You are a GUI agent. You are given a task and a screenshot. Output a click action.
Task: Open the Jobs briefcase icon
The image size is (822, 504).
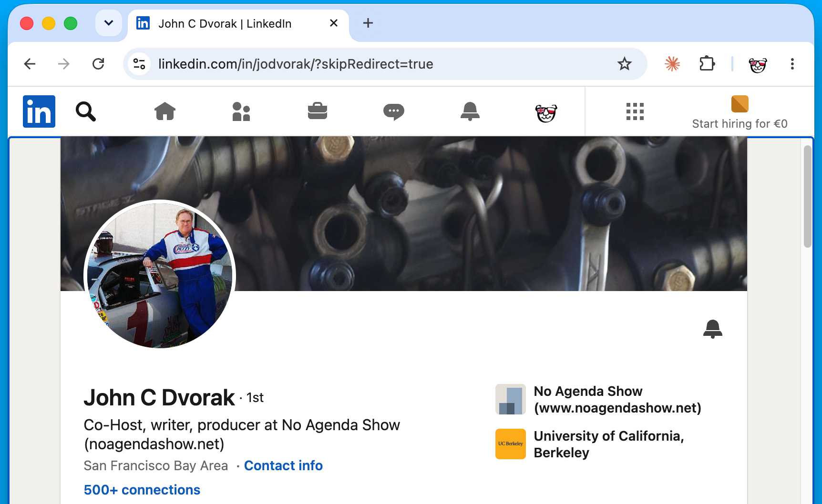[318, 111]
